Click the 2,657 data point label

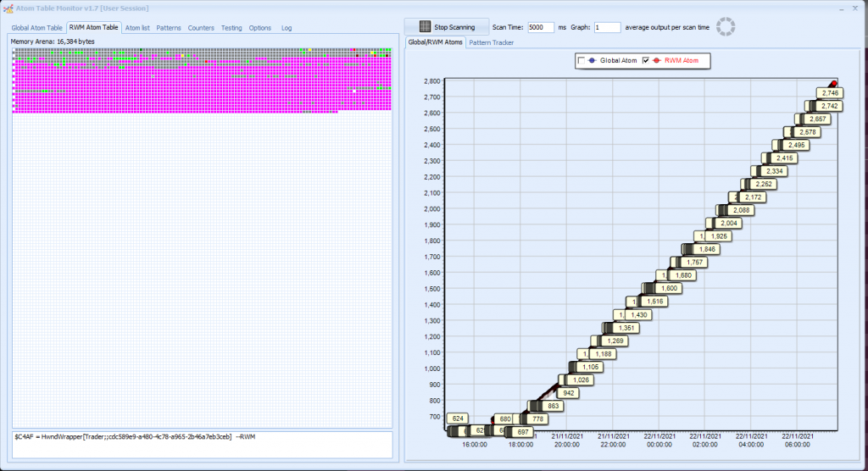pyautogui.click(x=817, y=119)
